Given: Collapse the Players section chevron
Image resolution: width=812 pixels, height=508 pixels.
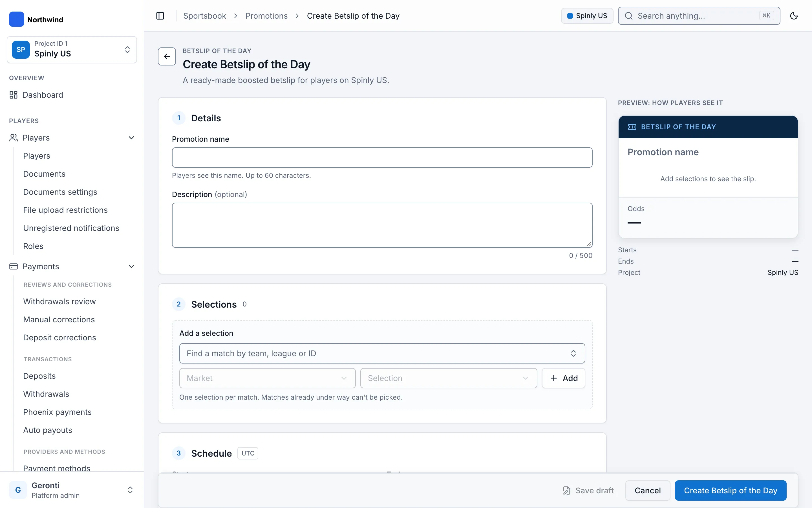Looking at the screenshot, I should (132, 138).
